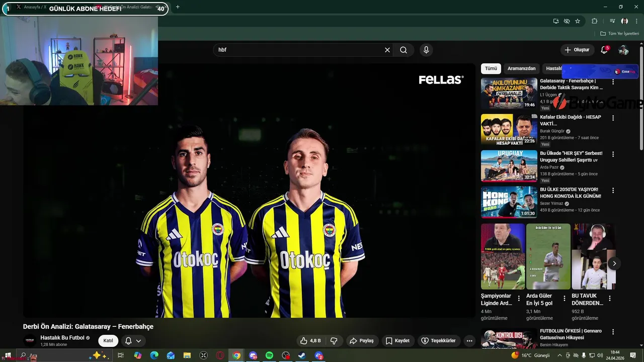
Task: Open Derbi Analizi video thumbnail by L1 Üçgen
Action: pyautogui.click(x=509, y=93)
